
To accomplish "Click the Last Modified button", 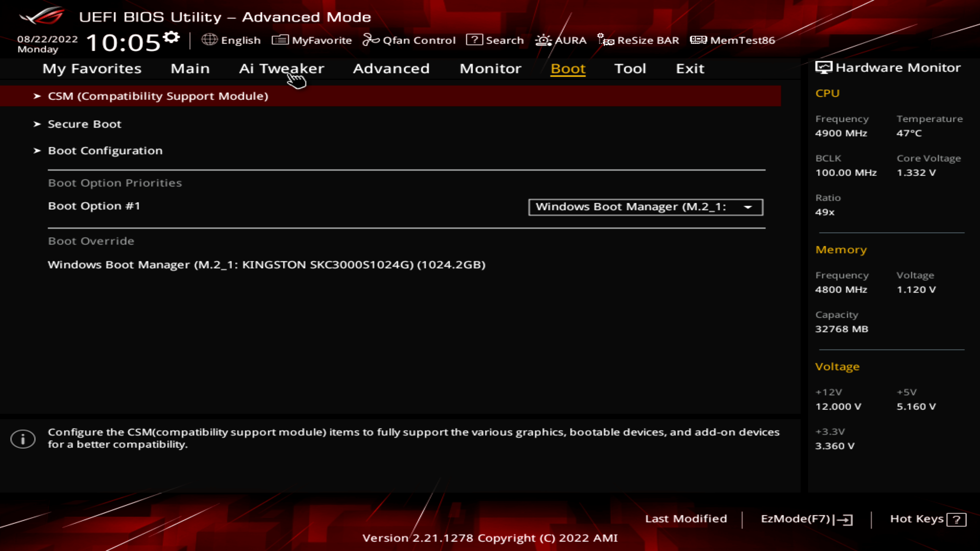I will (685, 519).
